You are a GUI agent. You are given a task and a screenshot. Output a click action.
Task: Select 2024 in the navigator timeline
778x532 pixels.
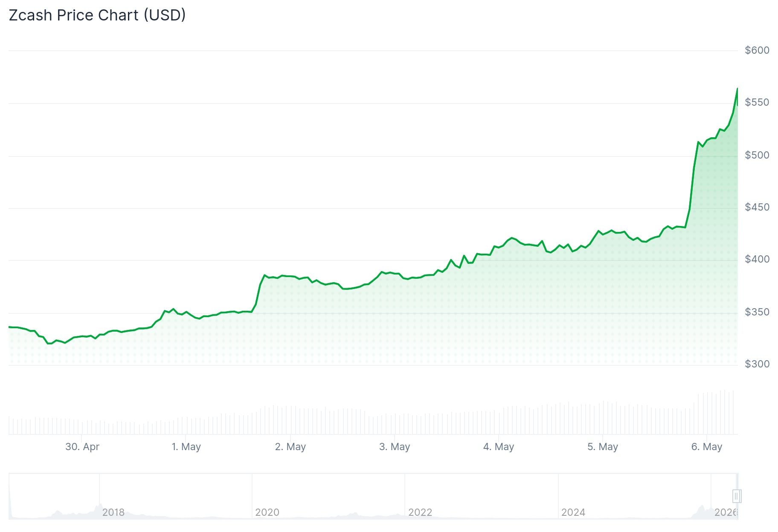(573, 512)
